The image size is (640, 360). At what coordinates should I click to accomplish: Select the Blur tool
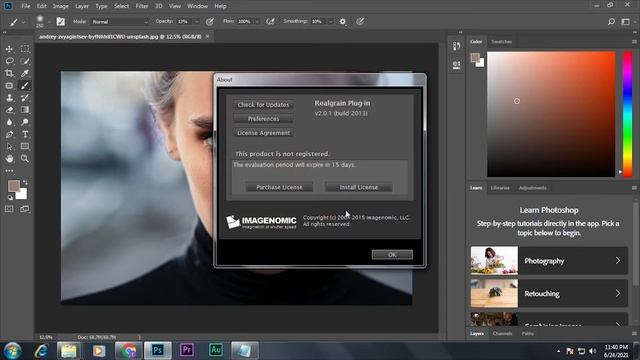click(x=9, y=122)
